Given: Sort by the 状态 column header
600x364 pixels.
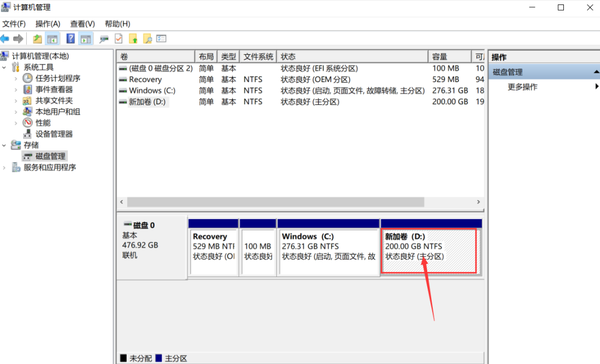Looking at the screenshot, I should tap(352, 57).
